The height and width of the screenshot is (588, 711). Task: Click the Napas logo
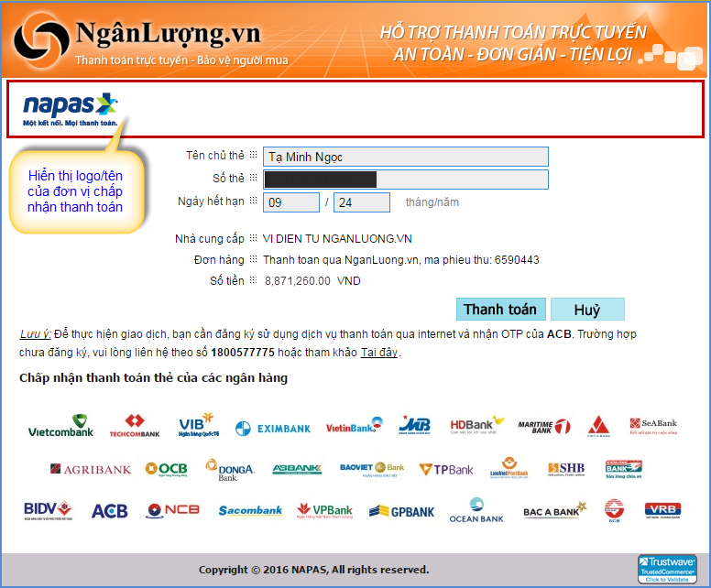[71, 109]
